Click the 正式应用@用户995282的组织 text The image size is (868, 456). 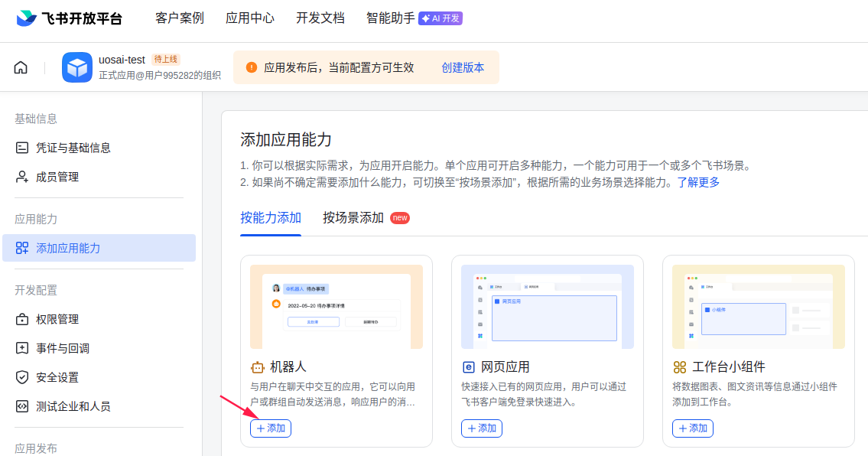pyautogui.click(x=160, y=75)
